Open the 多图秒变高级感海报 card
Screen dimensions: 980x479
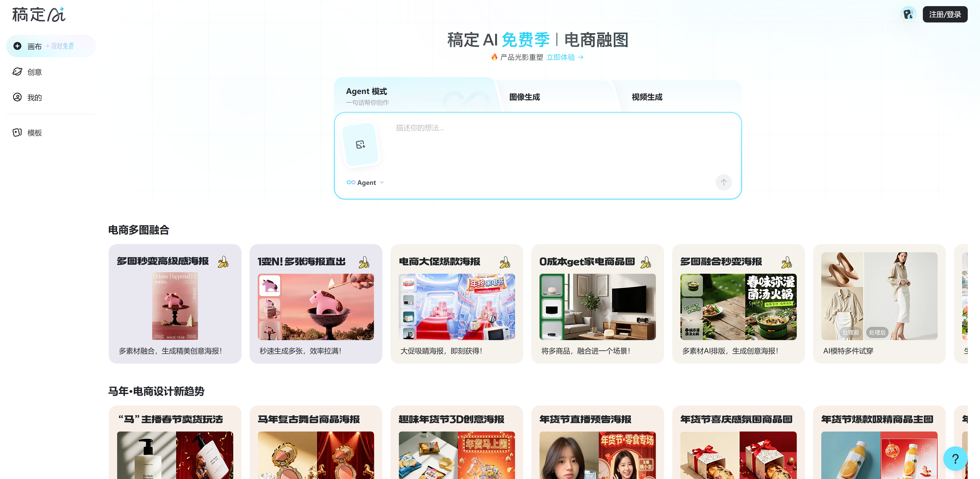coord(175,304)
